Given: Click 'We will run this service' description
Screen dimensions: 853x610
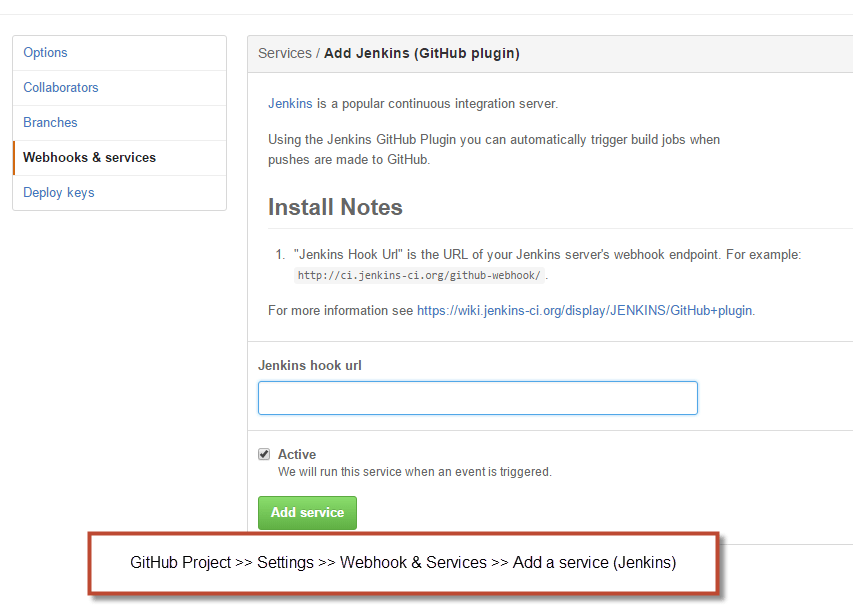Looking at the screenshot, I should (x=415, y=472).
